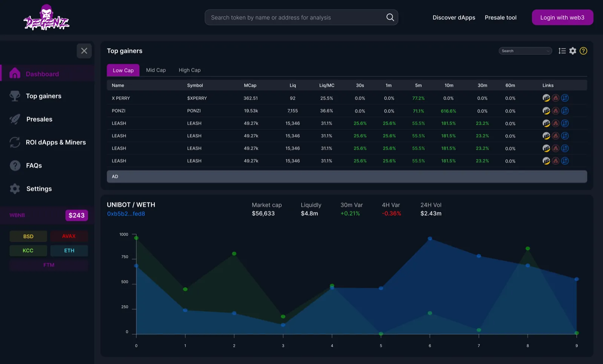Select the AVAX chain button

click(69, 236)
